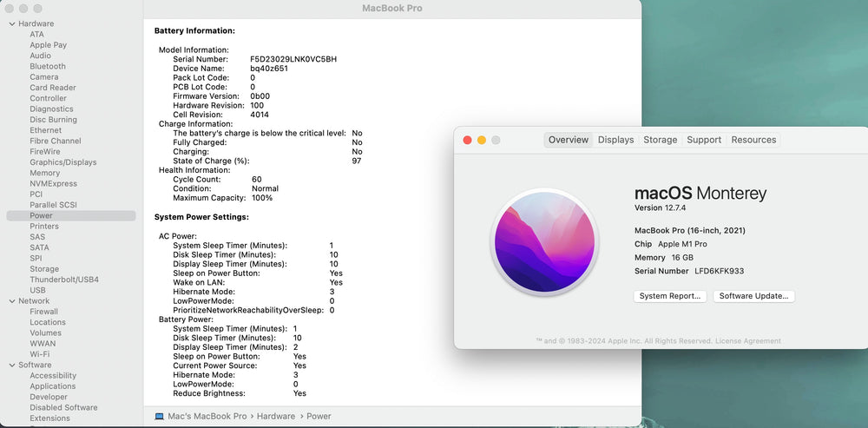The height and width of the screenshot is (428, 868).
Task: Open the License Agreement link
Action: (x=750, y=341)
